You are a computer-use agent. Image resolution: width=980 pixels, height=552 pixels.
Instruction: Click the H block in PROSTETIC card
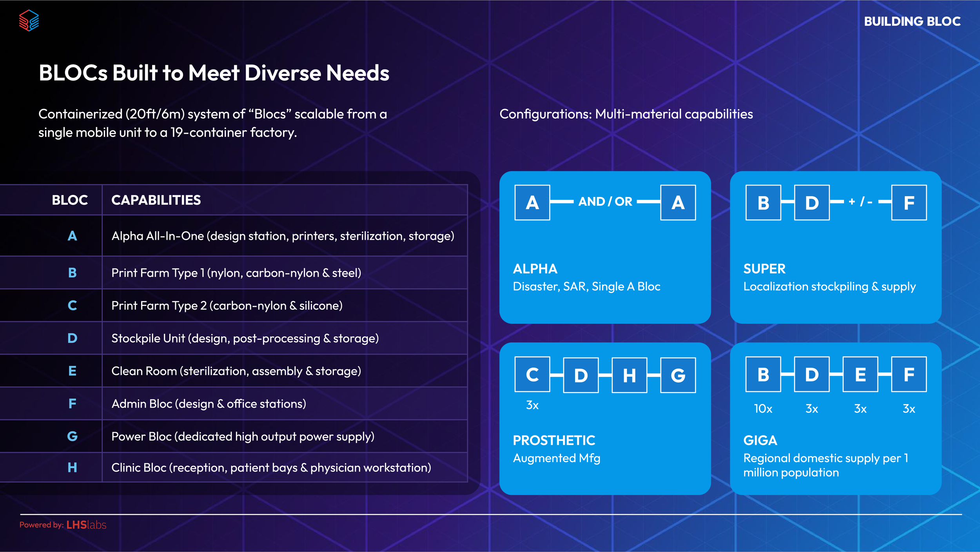629,375
